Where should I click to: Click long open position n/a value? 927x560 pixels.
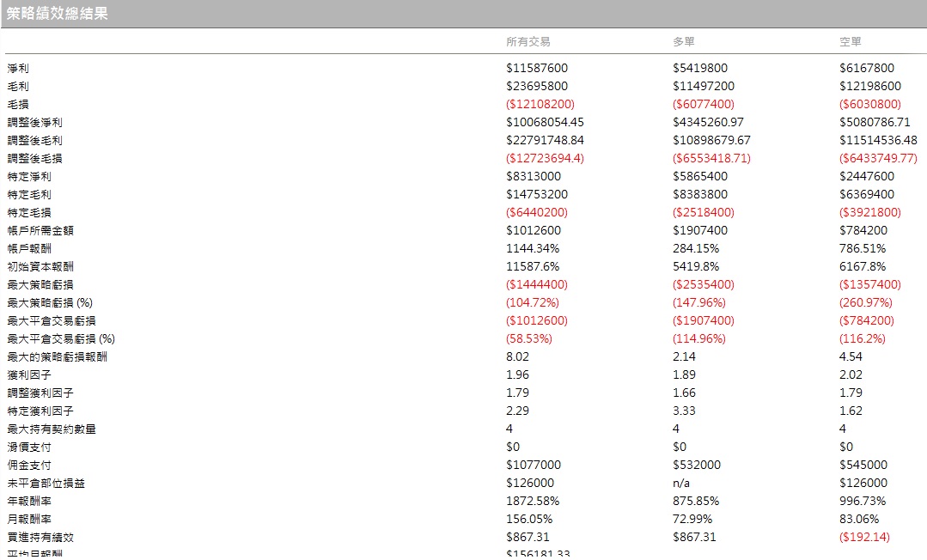[x=681, y=483]
